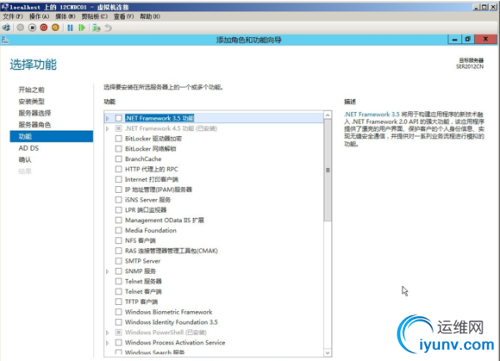Open the 帮助 menu
This screenshot has height=361, width=500.
150,16
